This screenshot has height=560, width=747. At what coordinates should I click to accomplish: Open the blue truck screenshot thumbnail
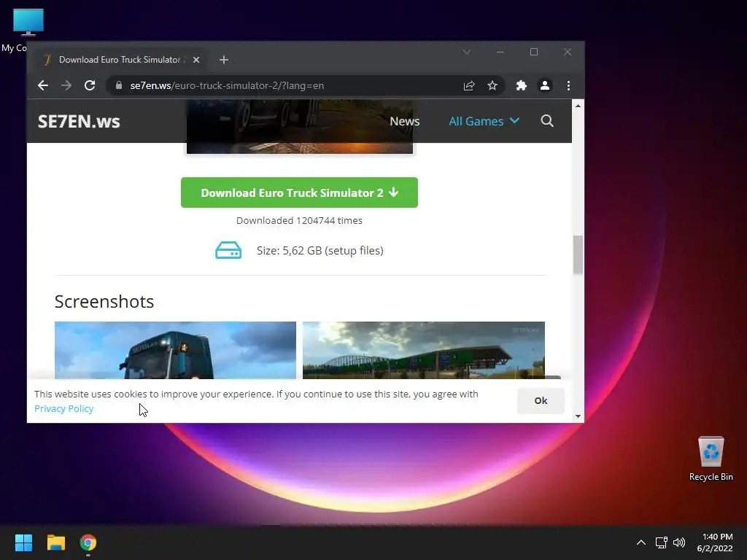pyautogui.click(x=175, y=350)
